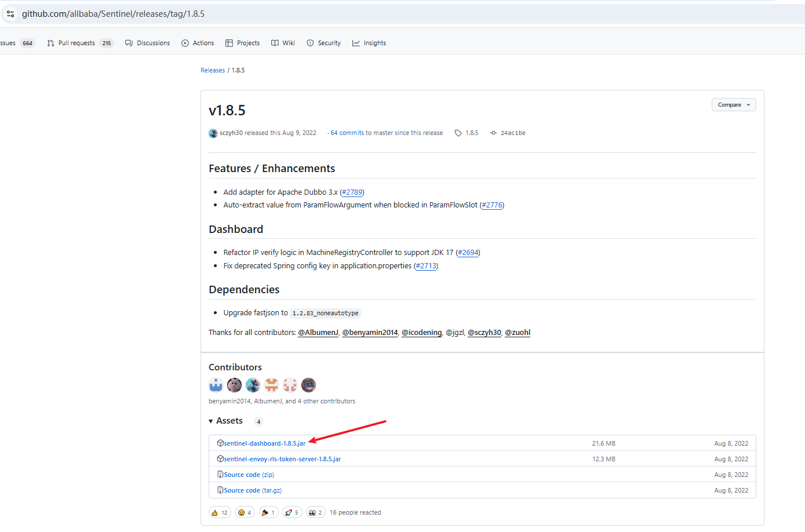Click the Pull requests icon
Screen dimensions: 805x532
(x=51, y=43)
